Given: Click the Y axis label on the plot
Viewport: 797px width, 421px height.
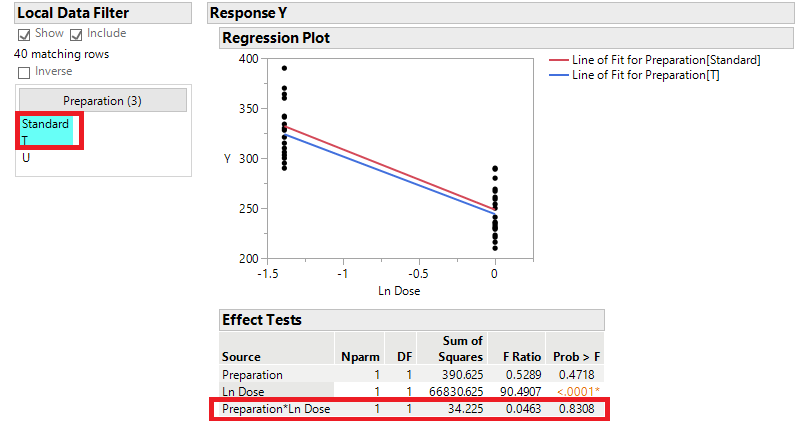Looking at the screenshot, I should coord(229,158).
